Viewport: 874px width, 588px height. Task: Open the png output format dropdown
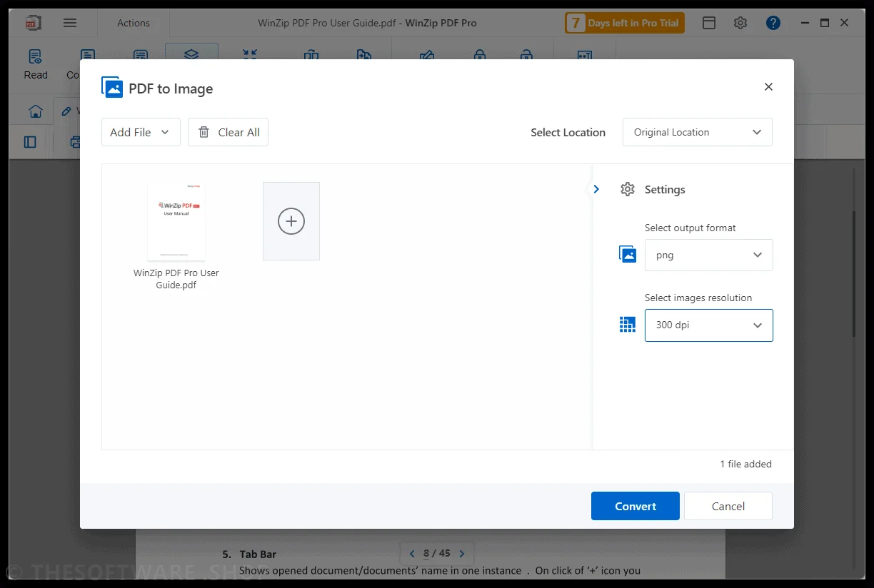coord(709,255)
